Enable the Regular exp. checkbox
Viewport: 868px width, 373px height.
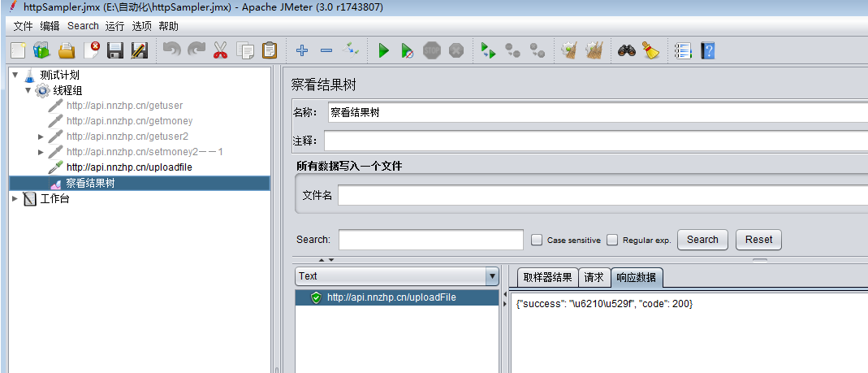pos(611,240)
